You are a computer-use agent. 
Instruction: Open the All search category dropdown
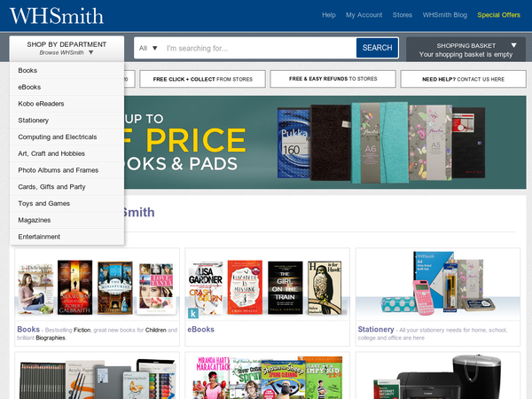pyautogui.click(x=148, y=48)
